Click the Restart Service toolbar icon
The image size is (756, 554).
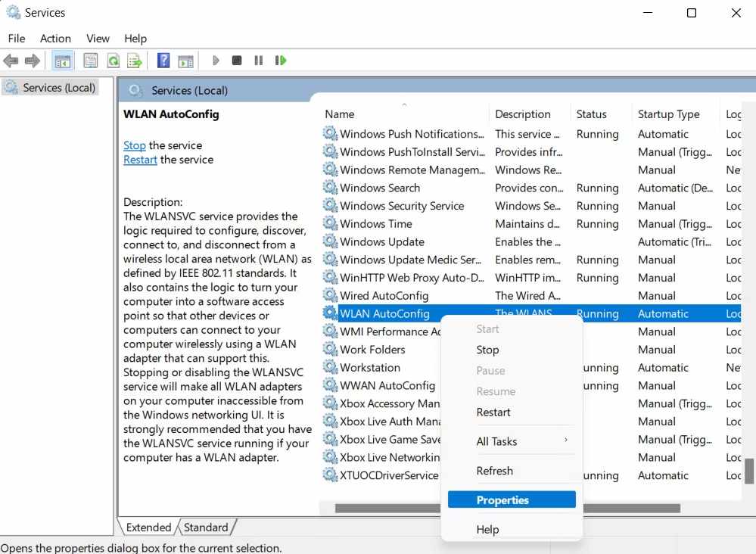(281, 61)
